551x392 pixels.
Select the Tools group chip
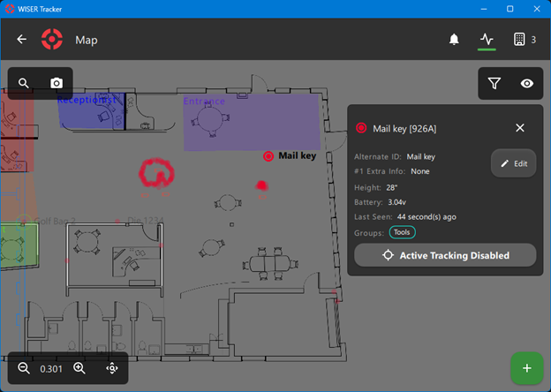(x=403, y=232)
